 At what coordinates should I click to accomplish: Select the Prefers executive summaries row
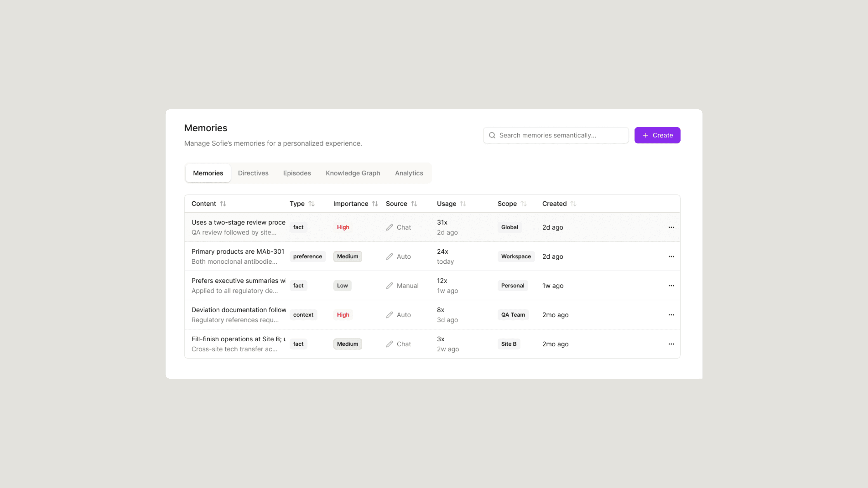[x=238, y=281]
